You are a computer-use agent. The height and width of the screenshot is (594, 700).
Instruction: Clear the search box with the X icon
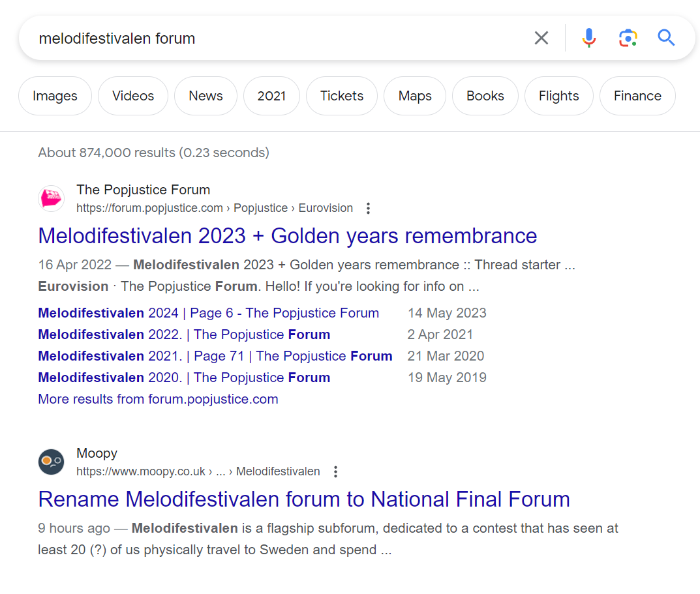coord(541,38)
